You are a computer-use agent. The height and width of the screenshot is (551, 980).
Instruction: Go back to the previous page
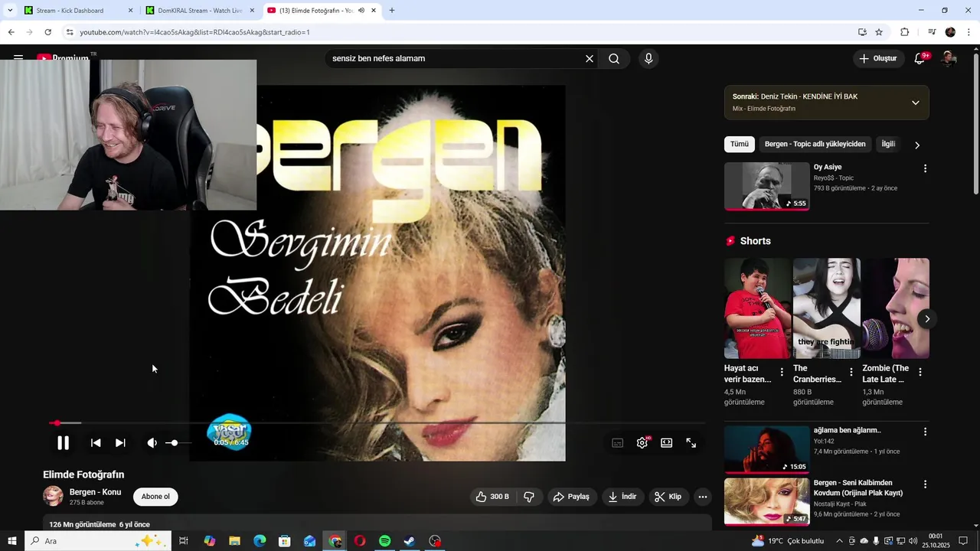(11, 32)
